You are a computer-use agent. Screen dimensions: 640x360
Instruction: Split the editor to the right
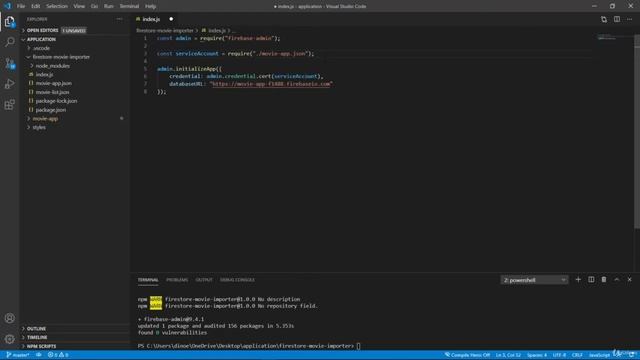pyautogui.click(x=617, y=19)
